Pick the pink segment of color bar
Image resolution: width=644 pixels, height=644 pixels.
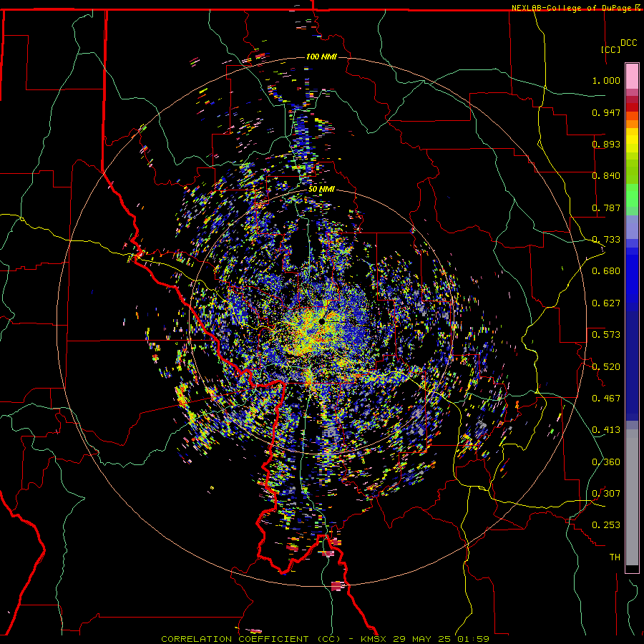click(x=632, y=76)
